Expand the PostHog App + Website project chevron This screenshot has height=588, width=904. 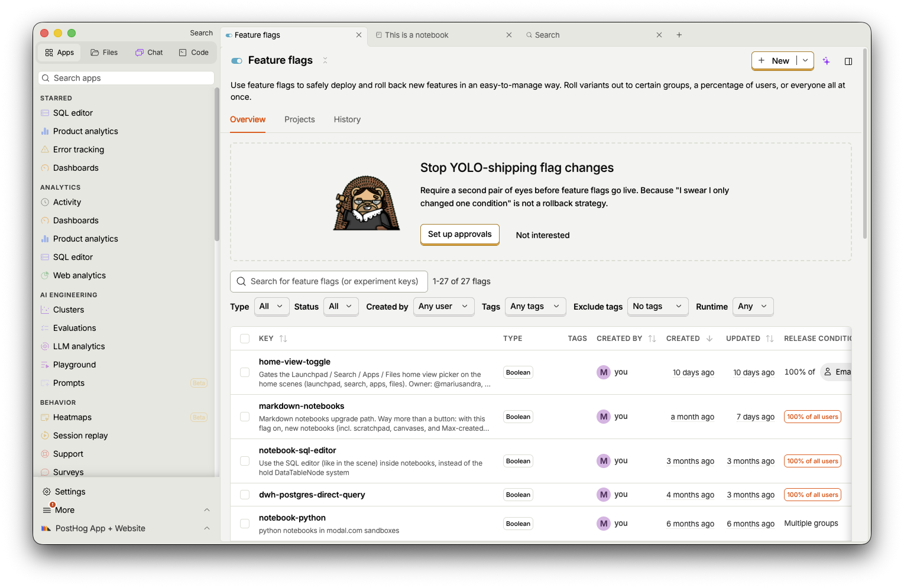point(207,528)
